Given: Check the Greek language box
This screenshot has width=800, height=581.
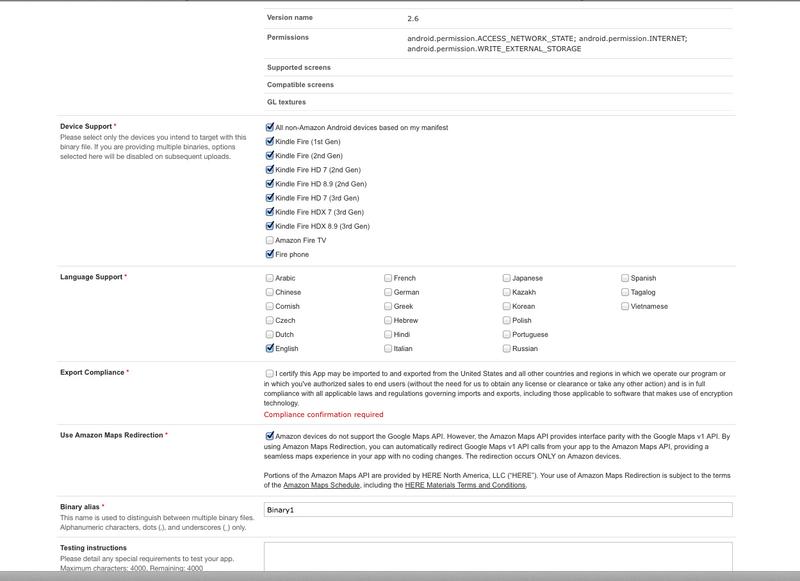Looking at the screenshot, I should click(x=388, y=306).
